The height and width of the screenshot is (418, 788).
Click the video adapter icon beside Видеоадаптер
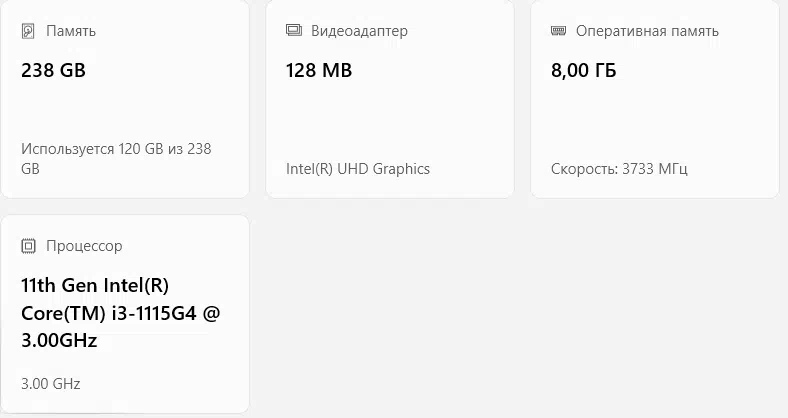click(x=294, y=30)
